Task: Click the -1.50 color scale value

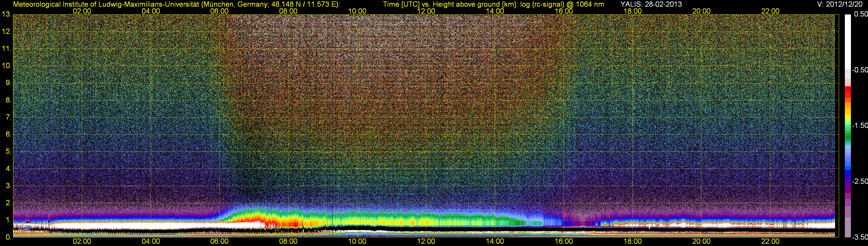Action: pos(860,125)
